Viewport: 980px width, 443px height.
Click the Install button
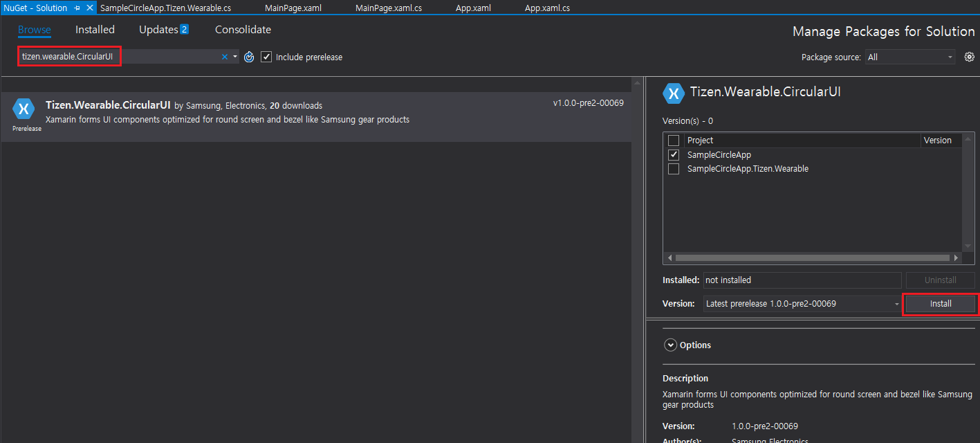940,304
